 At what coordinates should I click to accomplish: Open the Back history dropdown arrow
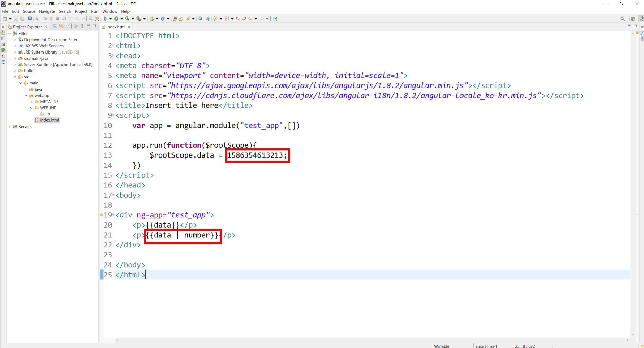coord(256,19)
